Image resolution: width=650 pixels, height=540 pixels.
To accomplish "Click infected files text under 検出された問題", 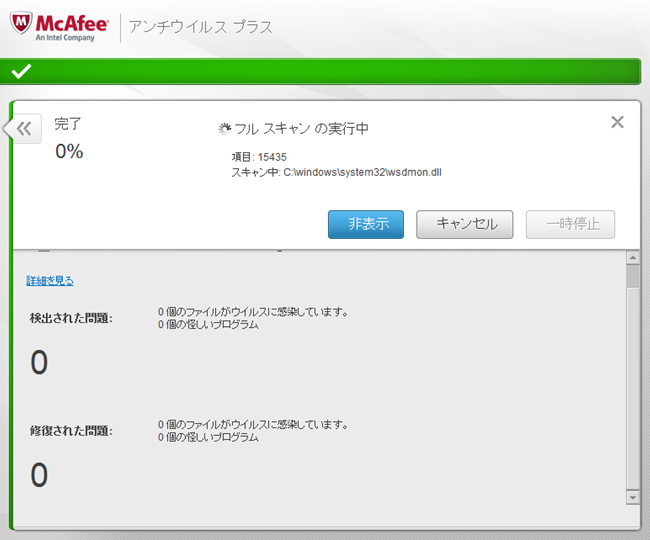I will pos(253,312).
